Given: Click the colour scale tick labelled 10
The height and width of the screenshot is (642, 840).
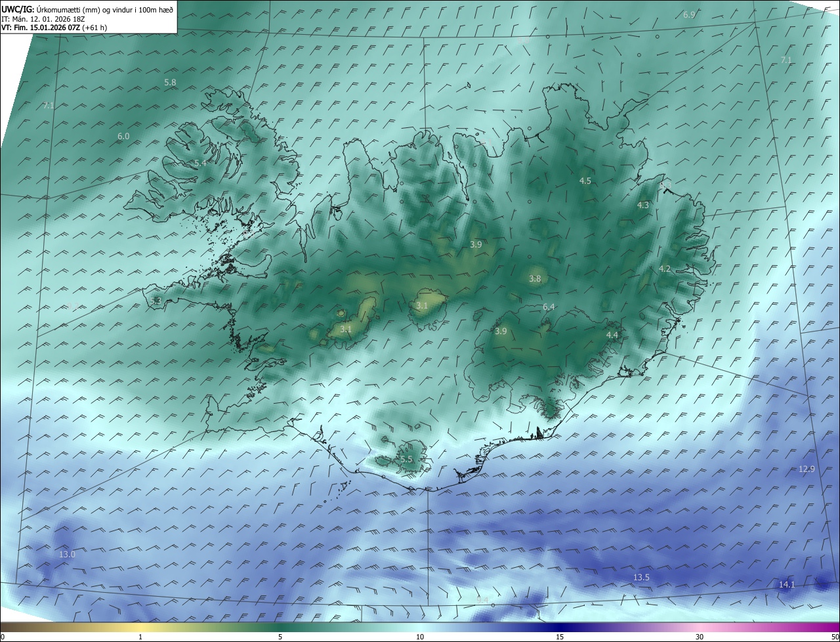Looking at the screenshot, I should coord(420,637).
